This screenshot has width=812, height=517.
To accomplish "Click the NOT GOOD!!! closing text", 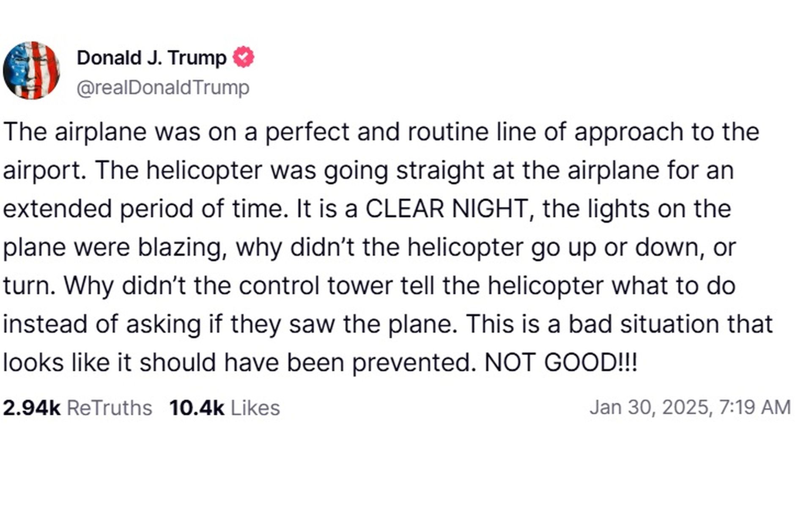I will coord(561,363).
